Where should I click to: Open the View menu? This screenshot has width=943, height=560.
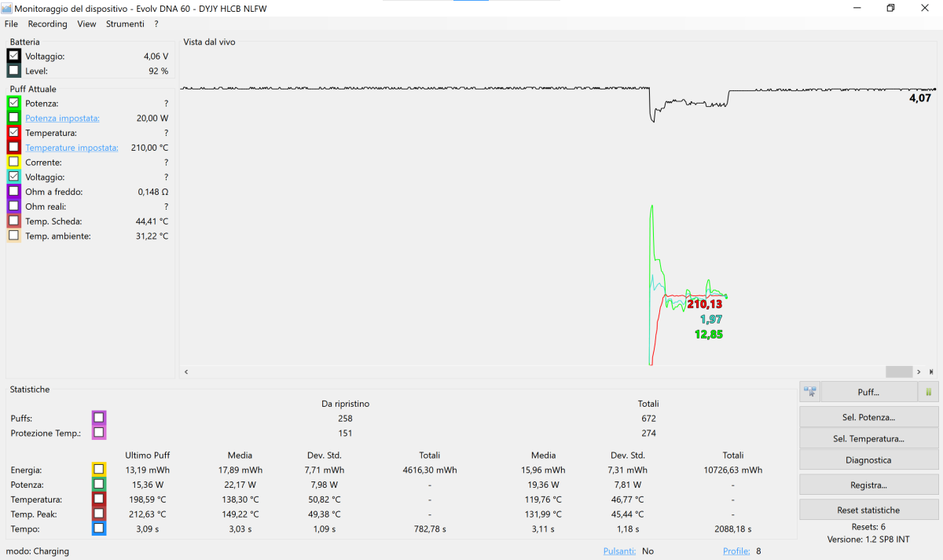pyautogui.click(x=86, y=24)
